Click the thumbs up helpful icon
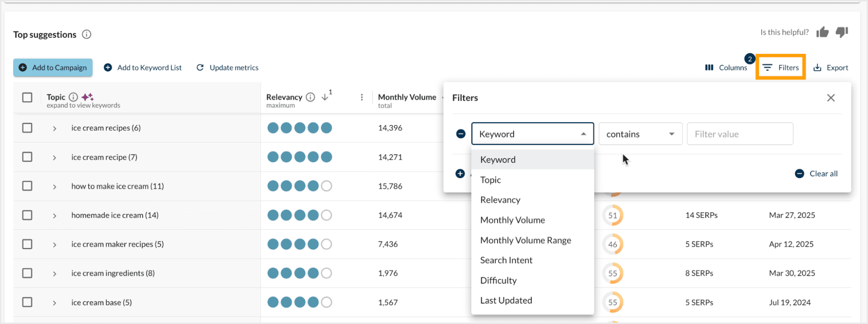This screenshot has width=868, height=324. click(822, 32)
